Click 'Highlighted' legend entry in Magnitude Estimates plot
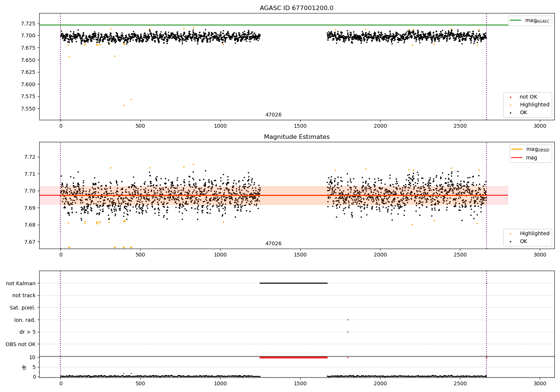Image resolution: width=560 pixels, height=392 pixels. (534, 234)
